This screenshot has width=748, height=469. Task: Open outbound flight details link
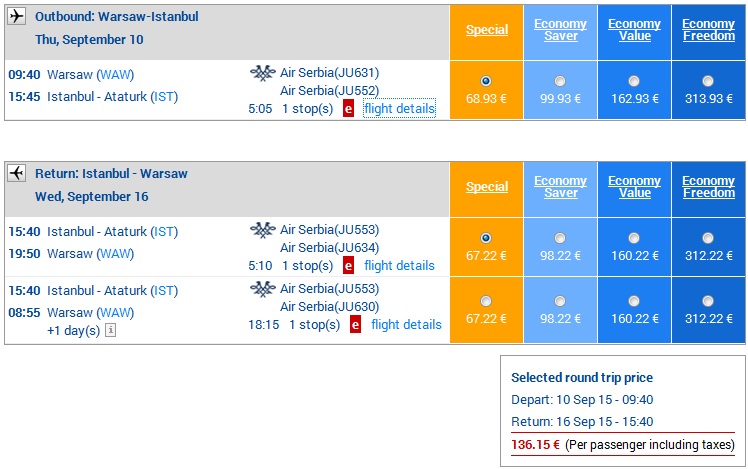pos(399,109)
